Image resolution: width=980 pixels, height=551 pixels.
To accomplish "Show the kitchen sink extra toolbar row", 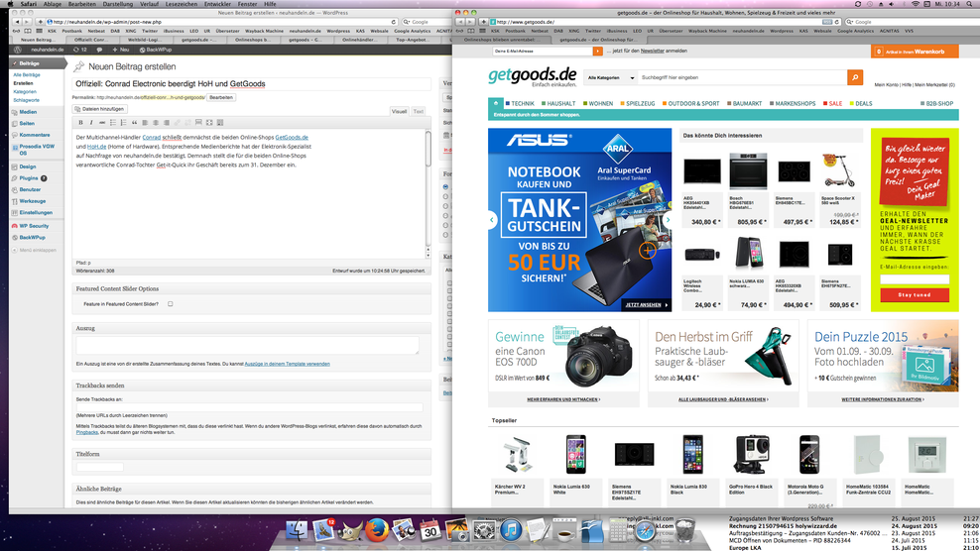I will coord(219,123).
